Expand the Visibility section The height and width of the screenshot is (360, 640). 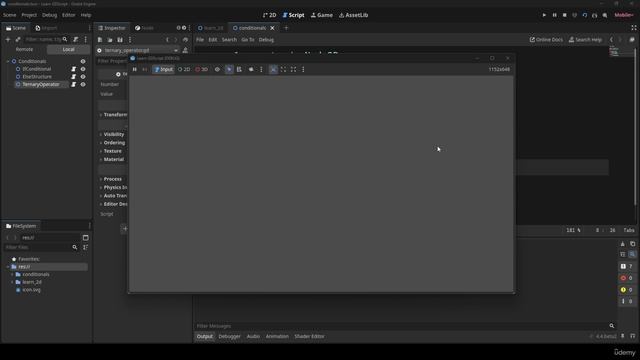[113, 134]
